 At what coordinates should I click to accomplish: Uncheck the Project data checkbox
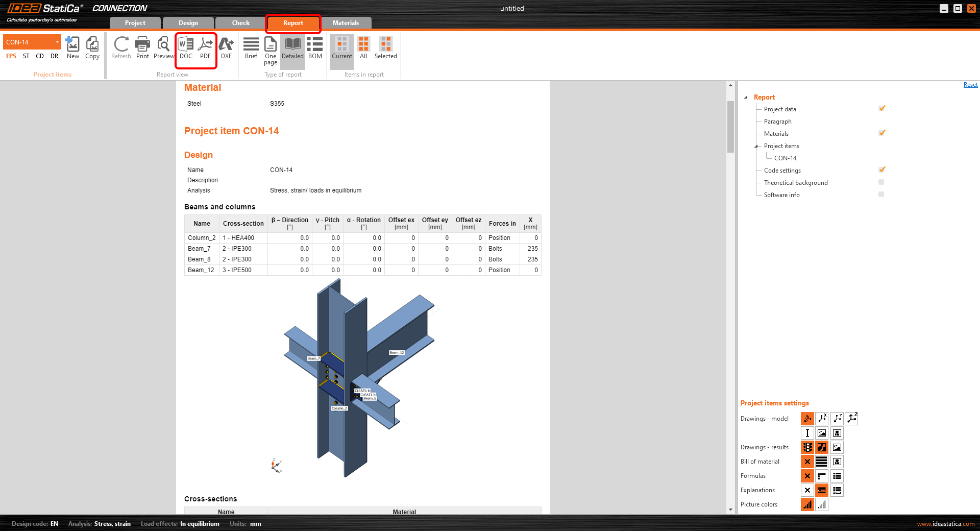881,109
